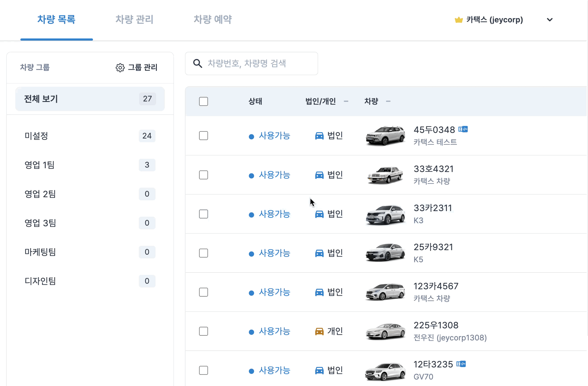The width and height of the screenshot is (588, 386).
Task: Expand the 카택스 (jeycorp) account dropdown
Action: click(549, 20)
